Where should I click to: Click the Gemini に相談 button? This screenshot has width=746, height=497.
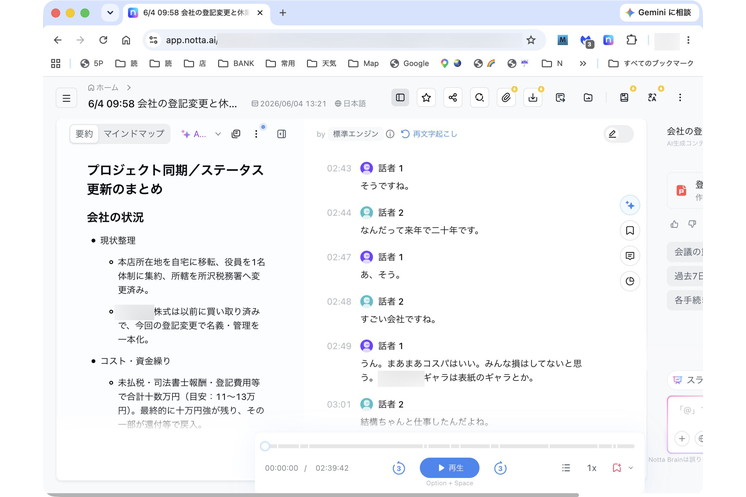(659, 13)
